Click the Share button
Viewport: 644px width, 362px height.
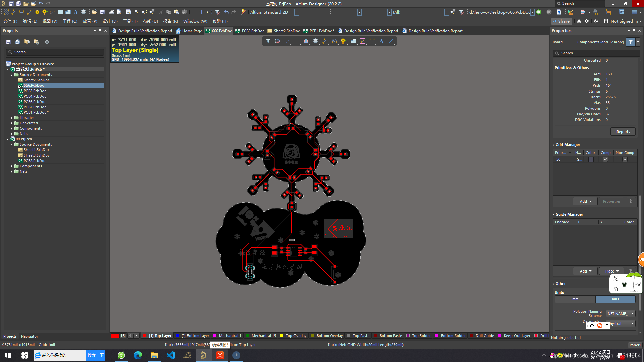pos(561,21)
